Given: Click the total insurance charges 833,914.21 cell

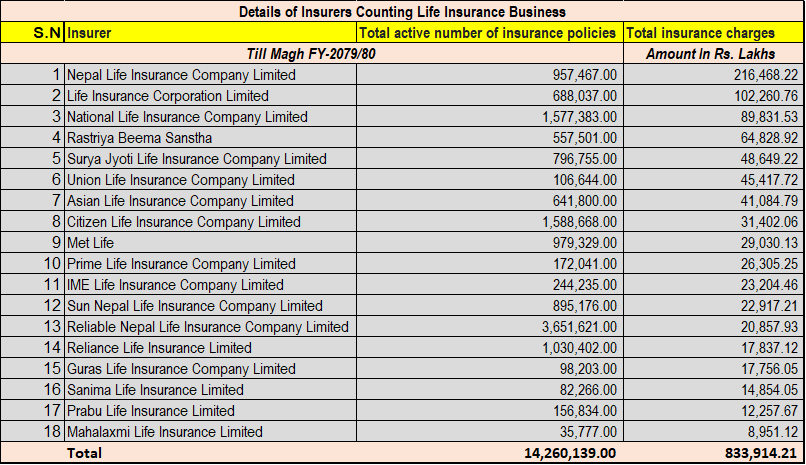Looking at the screenshot, I should pos(759,453).
